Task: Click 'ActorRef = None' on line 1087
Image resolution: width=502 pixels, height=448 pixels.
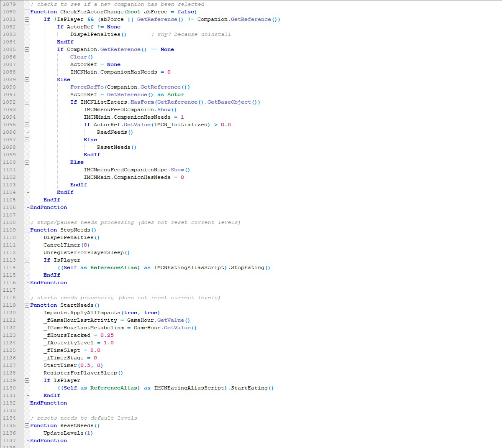Action: click(95, 64)
